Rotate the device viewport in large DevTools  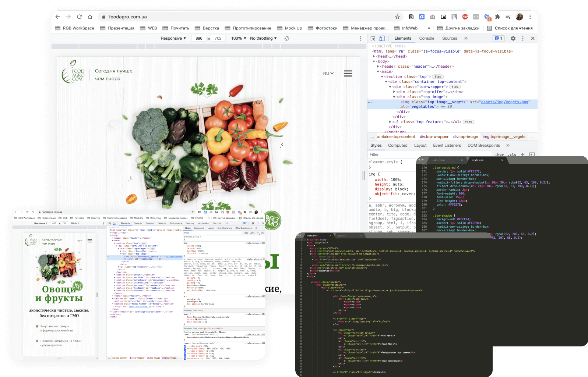click(x=286, y=38)
